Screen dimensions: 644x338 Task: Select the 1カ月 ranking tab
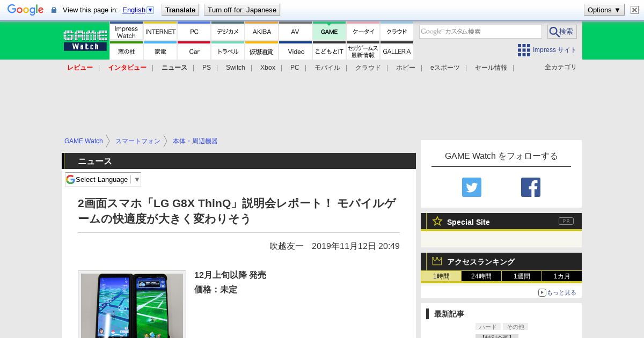(x=562, y=276)
